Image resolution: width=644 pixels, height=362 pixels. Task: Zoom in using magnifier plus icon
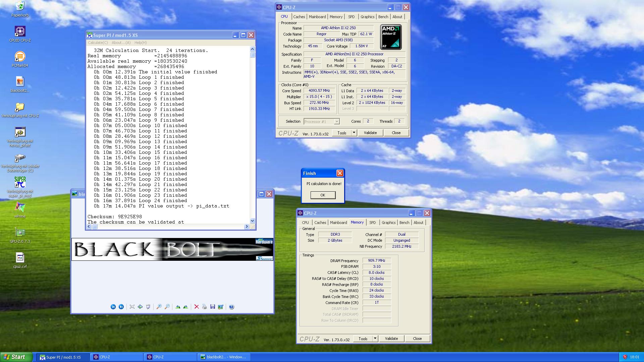coord(159,307)
